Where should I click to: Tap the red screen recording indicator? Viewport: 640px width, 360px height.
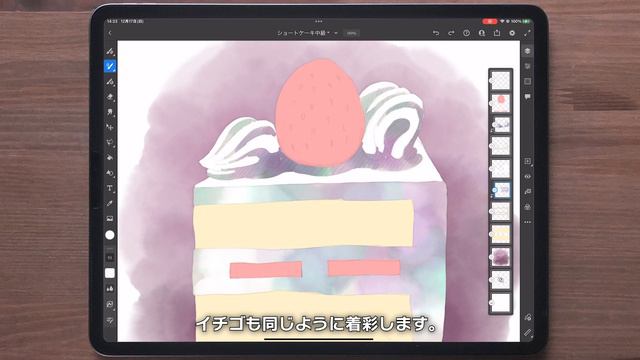point(489,21)
